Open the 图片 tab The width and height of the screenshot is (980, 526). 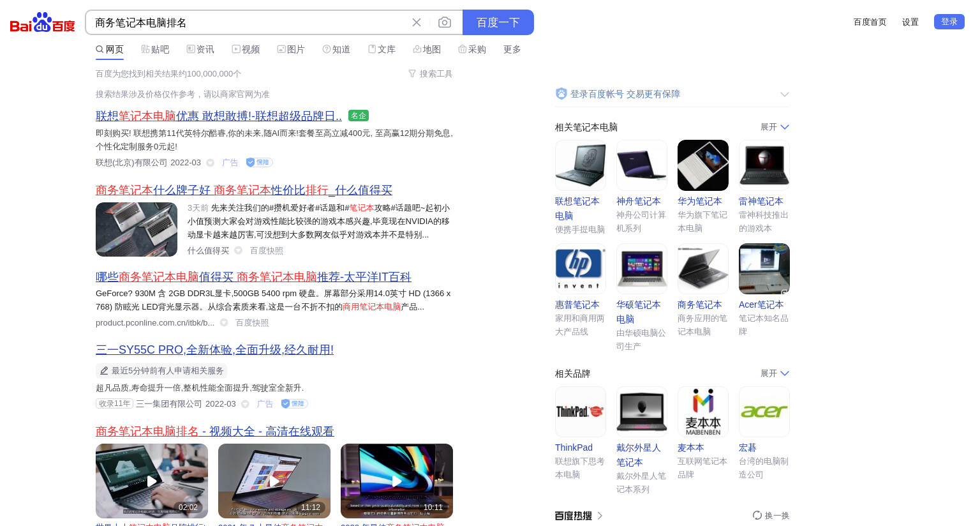coord(291,49)
